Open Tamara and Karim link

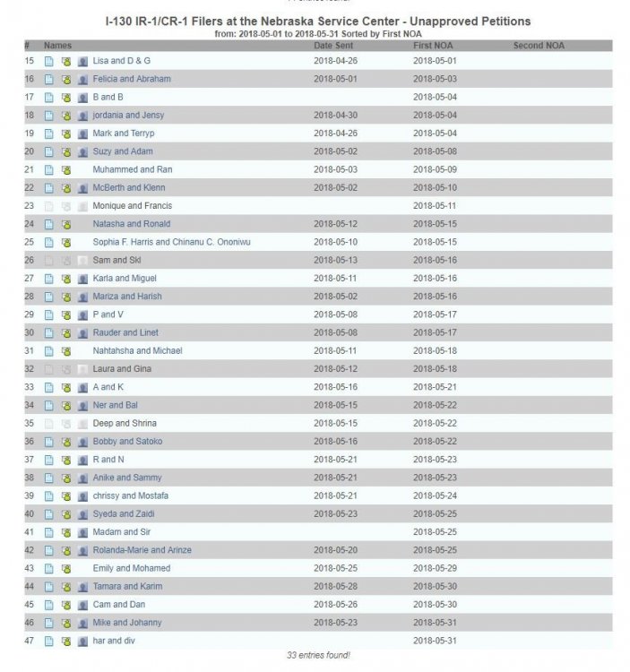click(x=127, y=586)
